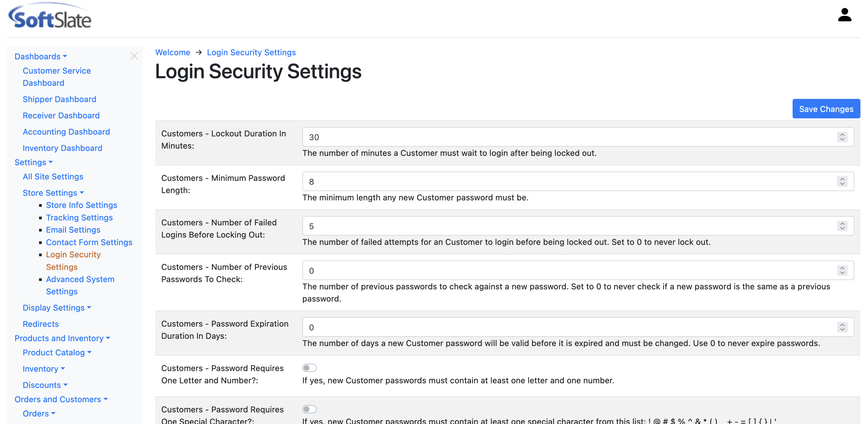Expand Products and Inventory section
The width and height of the screenshot is (868, 424).
pyautogui.click(x=62, y=338)
